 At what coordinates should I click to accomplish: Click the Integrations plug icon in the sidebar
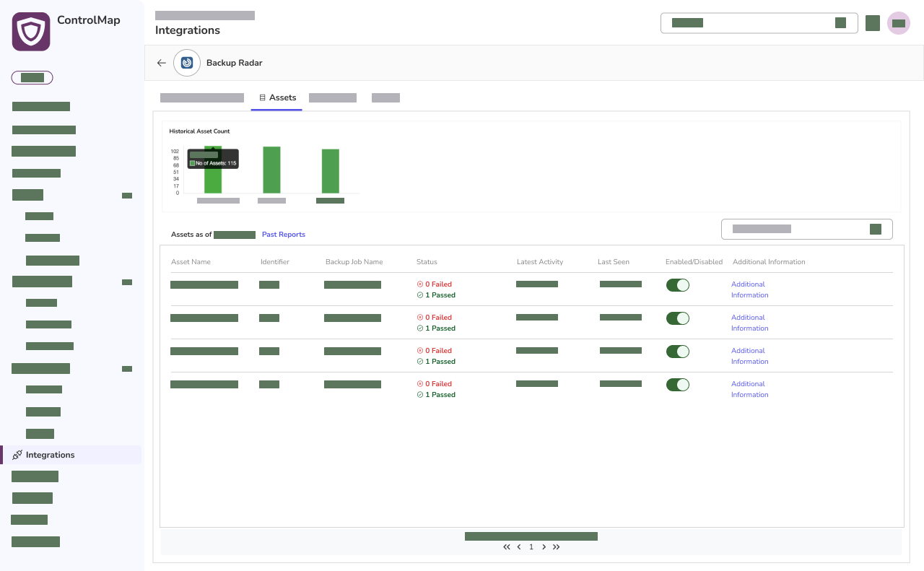coord(17,455)
